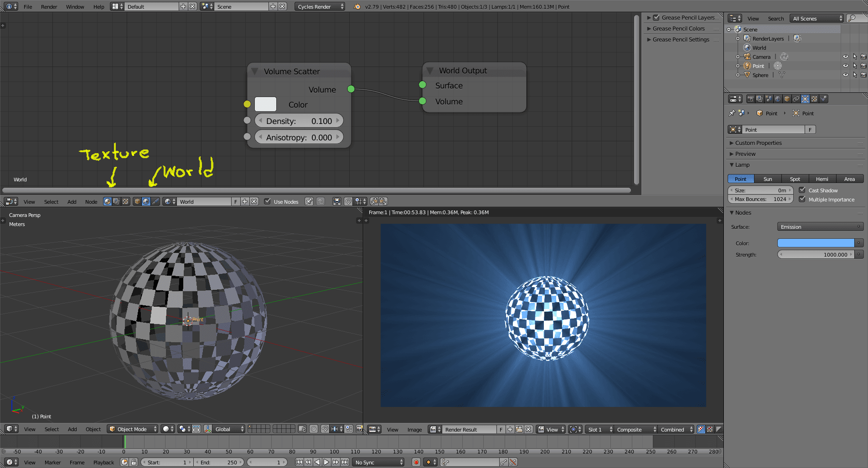Disable the Cast Shadow checkbox
The height and width of the screenshot is (468, 868).
802,190
